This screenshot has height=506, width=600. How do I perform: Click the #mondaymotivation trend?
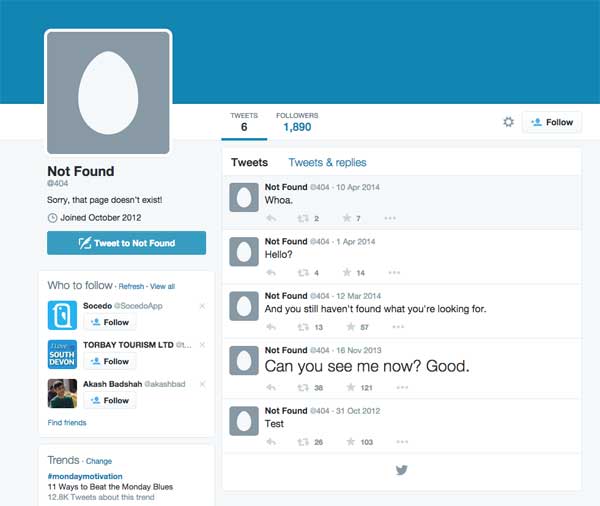(84, 476)
